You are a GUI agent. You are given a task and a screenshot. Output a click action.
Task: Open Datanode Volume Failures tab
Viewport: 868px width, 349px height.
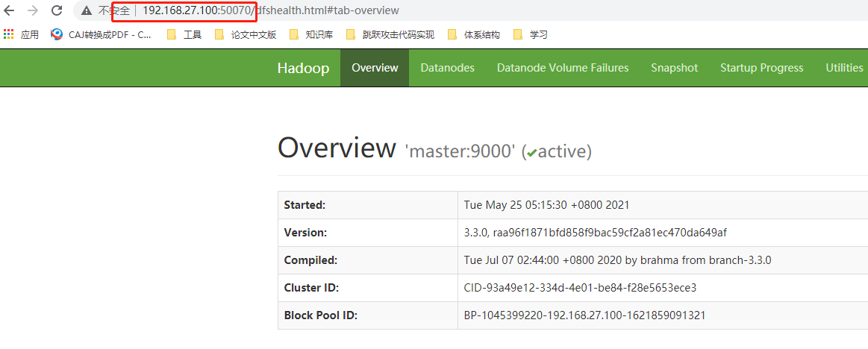(563, 67)
